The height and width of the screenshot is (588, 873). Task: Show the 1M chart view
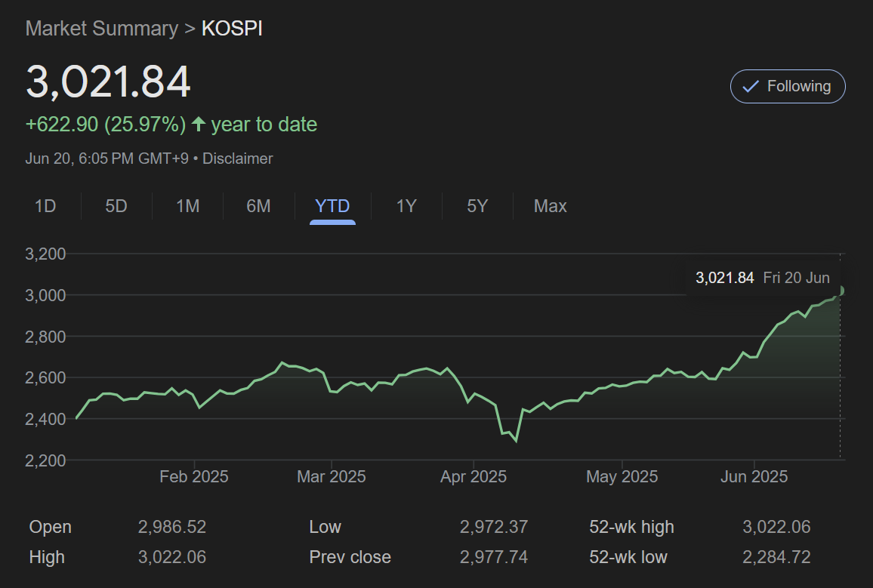(187, 206)
